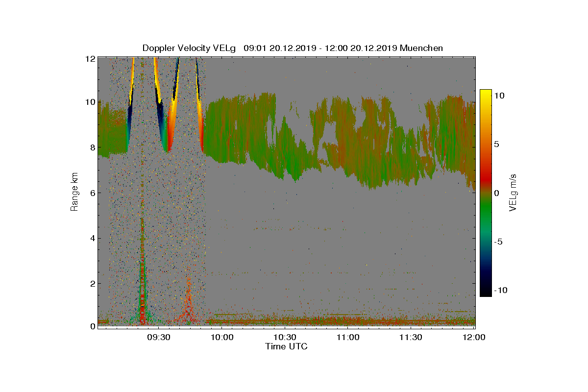Click the green near-ground spike around 09:22
This screenshot has width=588, height=392.
coord(142,289)
